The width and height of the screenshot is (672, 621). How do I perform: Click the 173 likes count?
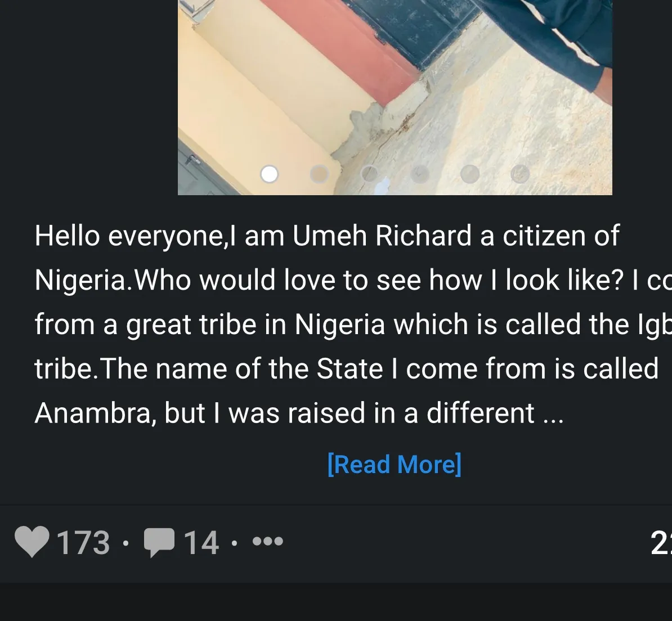click(83, 543)
